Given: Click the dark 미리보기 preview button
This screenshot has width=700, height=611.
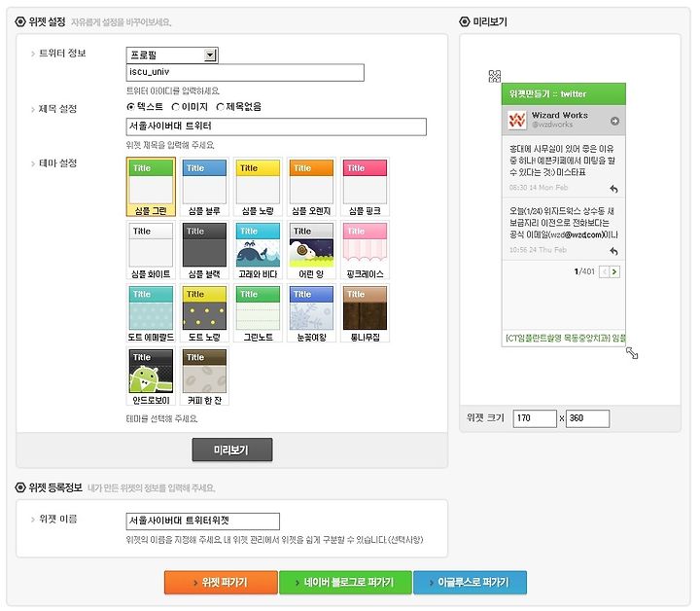Looking at the screenshot, I should click(232, 449).
